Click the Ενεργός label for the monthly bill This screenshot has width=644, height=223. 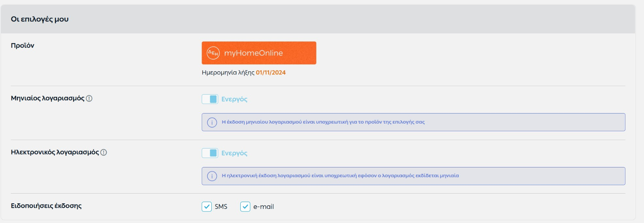pos(234,99)
